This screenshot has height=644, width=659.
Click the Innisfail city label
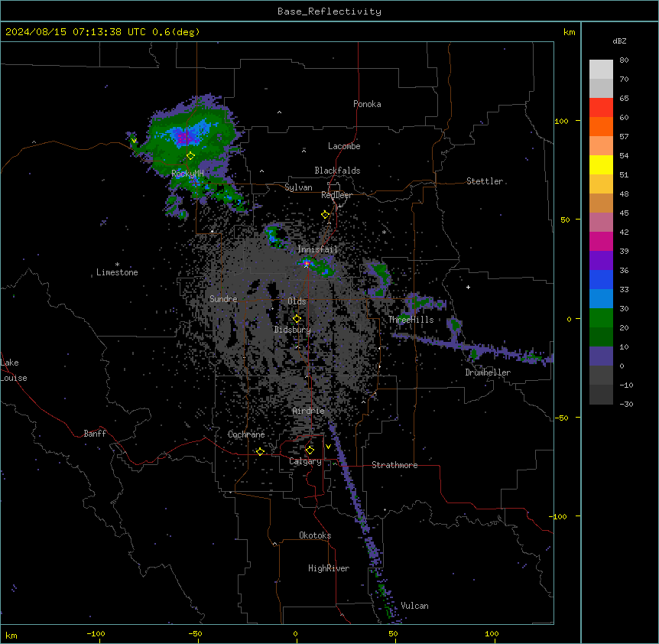point(317,249)
